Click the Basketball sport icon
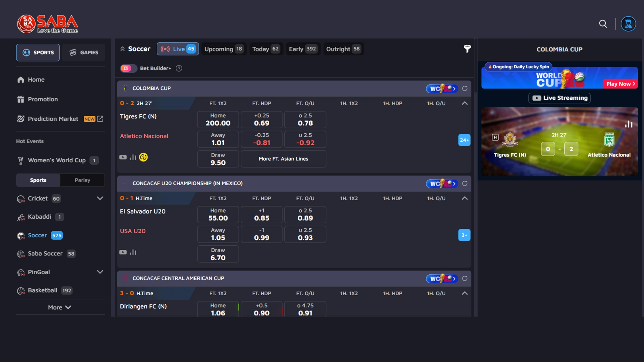The width and height of the screenshot is (644, 362). tap(21, 290)
